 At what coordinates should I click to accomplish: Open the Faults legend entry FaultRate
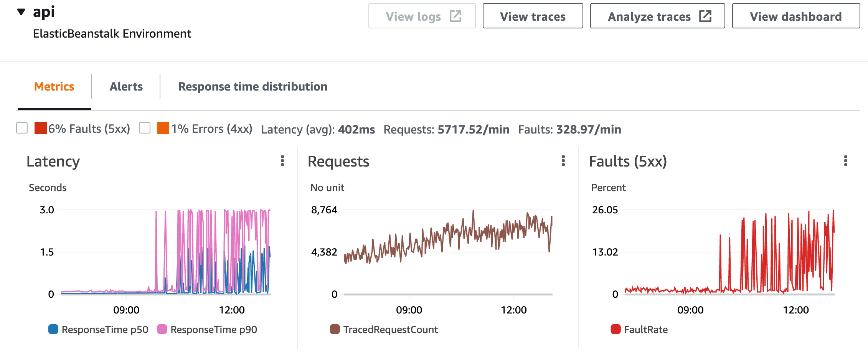[646, 329]
